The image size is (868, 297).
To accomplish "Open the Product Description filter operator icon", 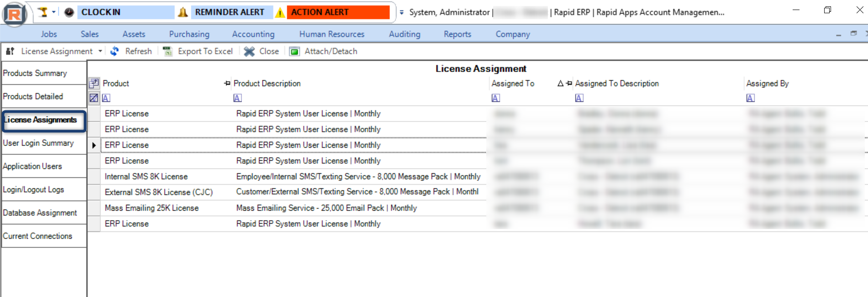I will click(x=237, y=98).
